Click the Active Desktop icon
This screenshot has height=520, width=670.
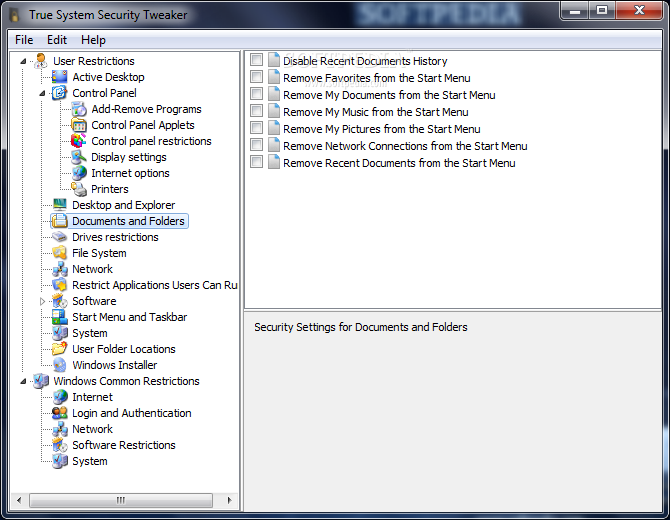coord(59,77)
